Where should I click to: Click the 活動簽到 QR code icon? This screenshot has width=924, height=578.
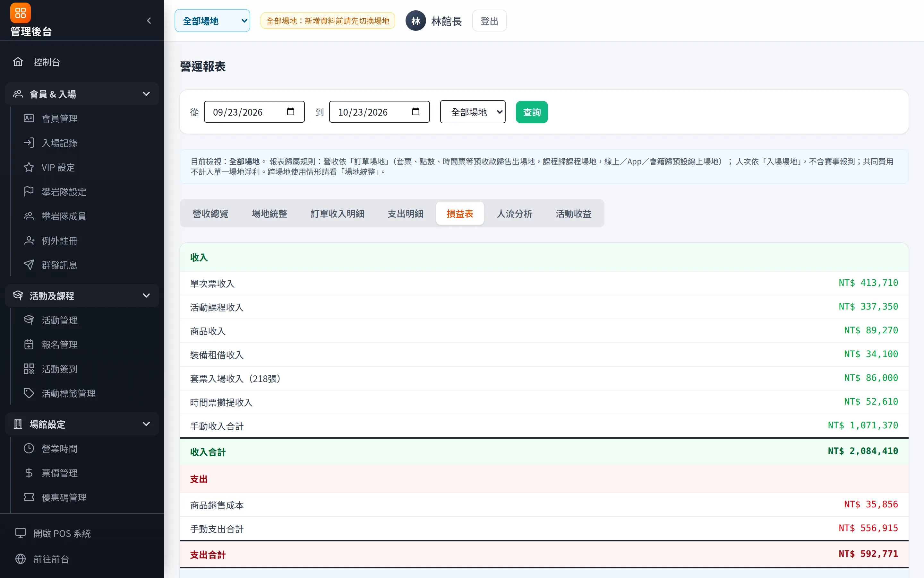[29, 369]
